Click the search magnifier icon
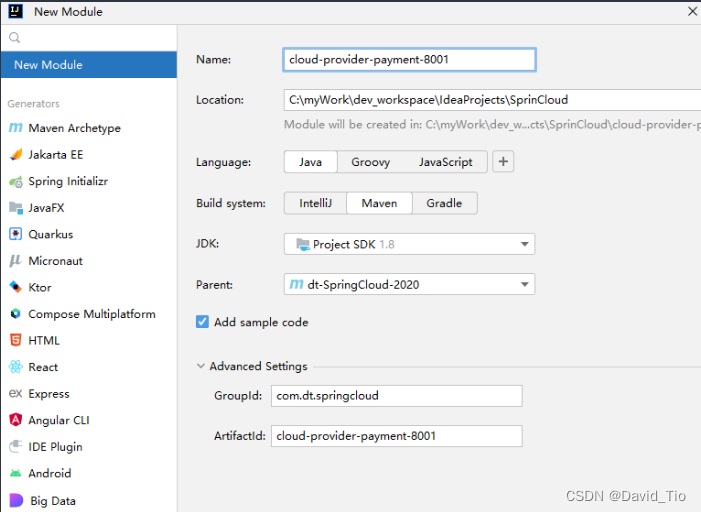The image size is (701, 512). coord(14,38)
